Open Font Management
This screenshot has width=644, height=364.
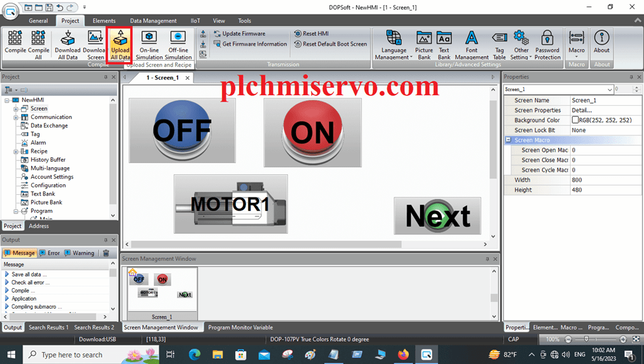pos(472,44)
